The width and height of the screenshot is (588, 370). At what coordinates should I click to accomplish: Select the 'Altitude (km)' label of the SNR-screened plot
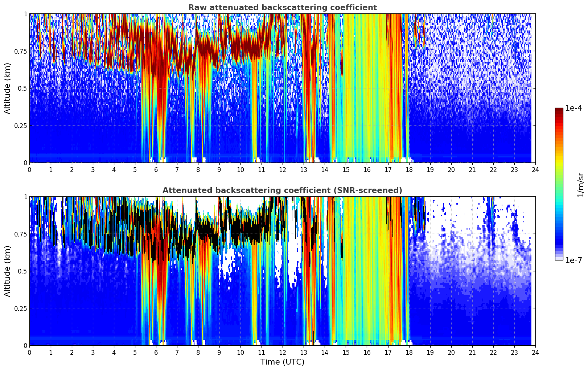[7, 271]
